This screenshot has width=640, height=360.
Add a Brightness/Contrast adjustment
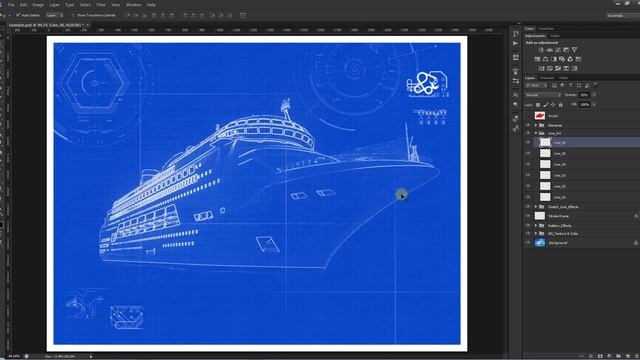coord(541,50)
